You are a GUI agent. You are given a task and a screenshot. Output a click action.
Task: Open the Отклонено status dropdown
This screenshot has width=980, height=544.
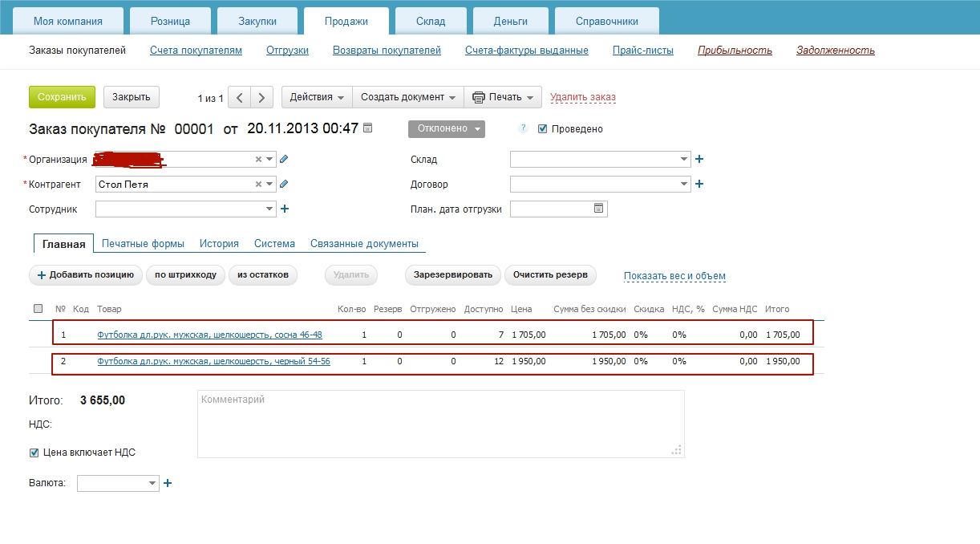tap(447, 128)
